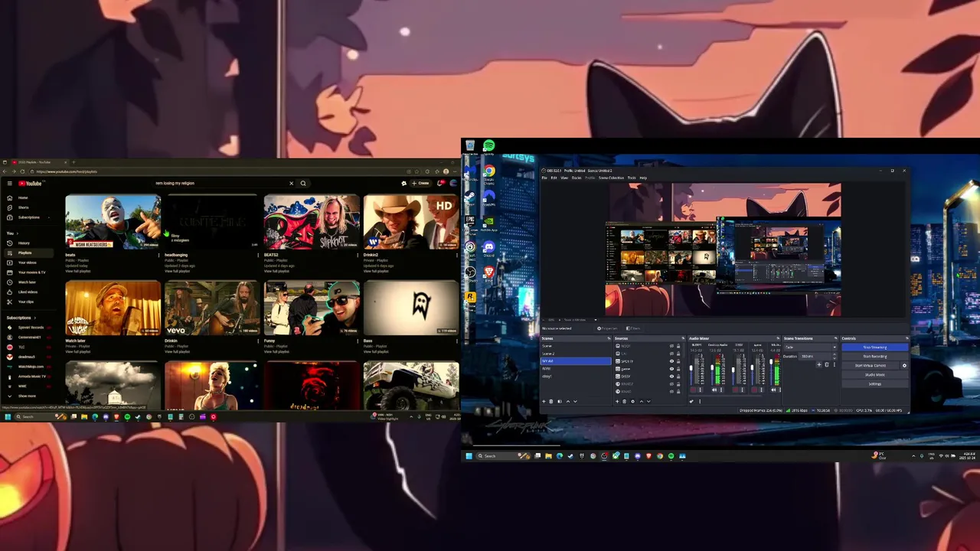
Task: Move source up in OBS Sources toolbar
Action: [642, 401]
